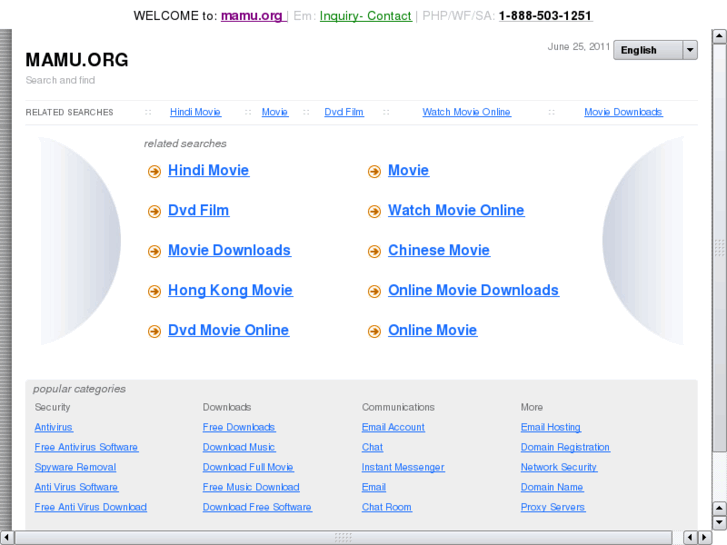This screenshot has width=727, height=545.
Task: Open the Inquiry- Contact link
Action: (x=365, y=16)
